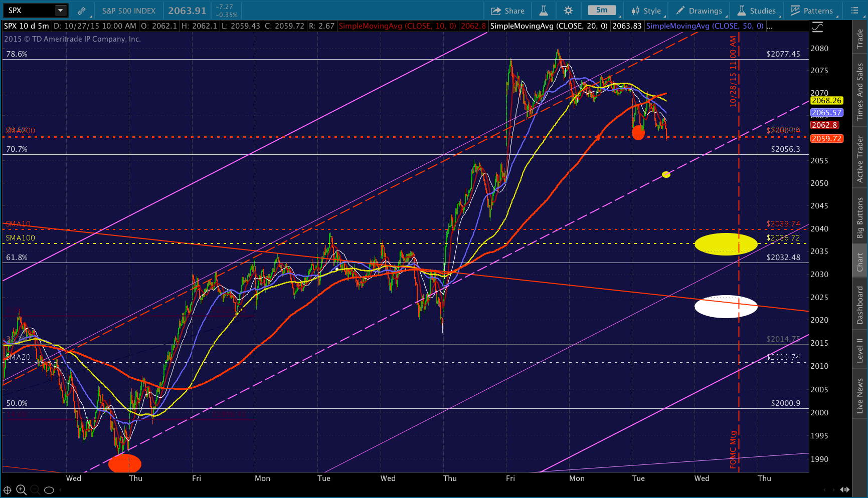Switch to the Live News side tab
868x498 pixels.
pyautogui.click(x=860, y=396)
